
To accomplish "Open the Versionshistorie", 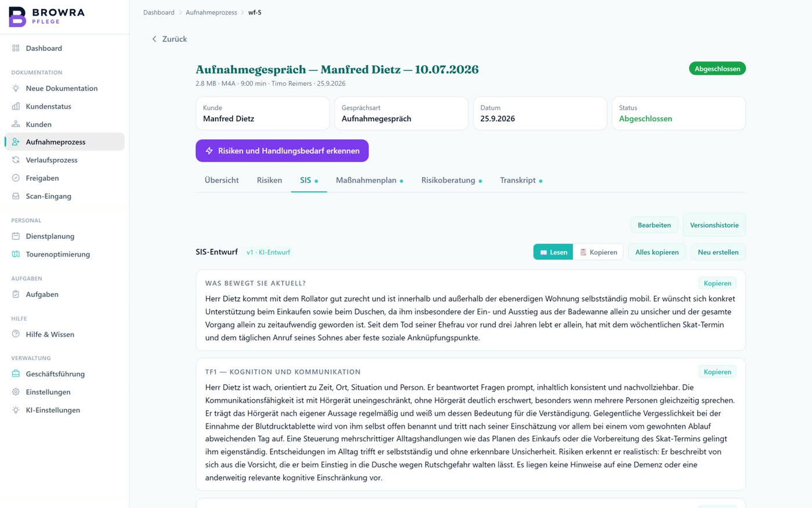I will (x=714, y=225).
